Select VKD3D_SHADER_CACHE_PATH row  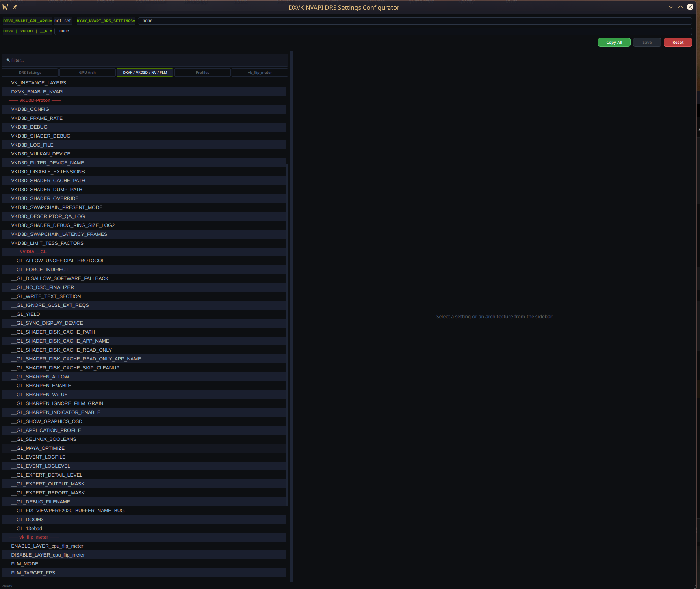point(144,181)
